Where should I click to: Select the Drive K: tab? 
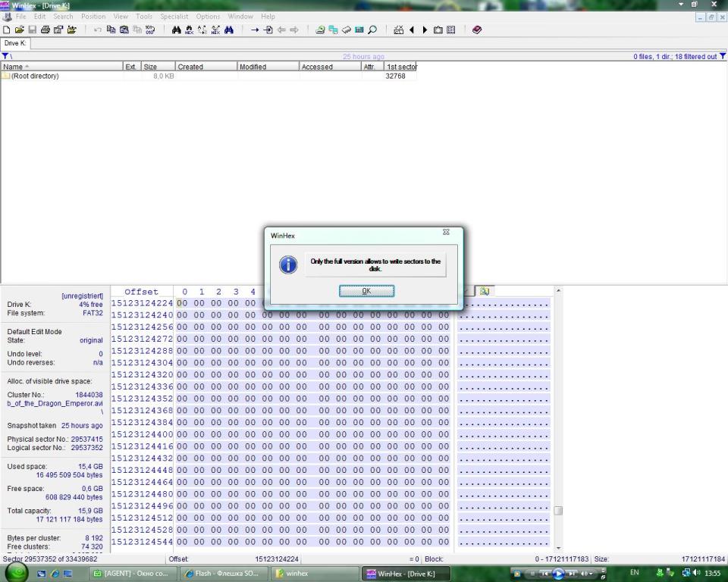(15, 43)
